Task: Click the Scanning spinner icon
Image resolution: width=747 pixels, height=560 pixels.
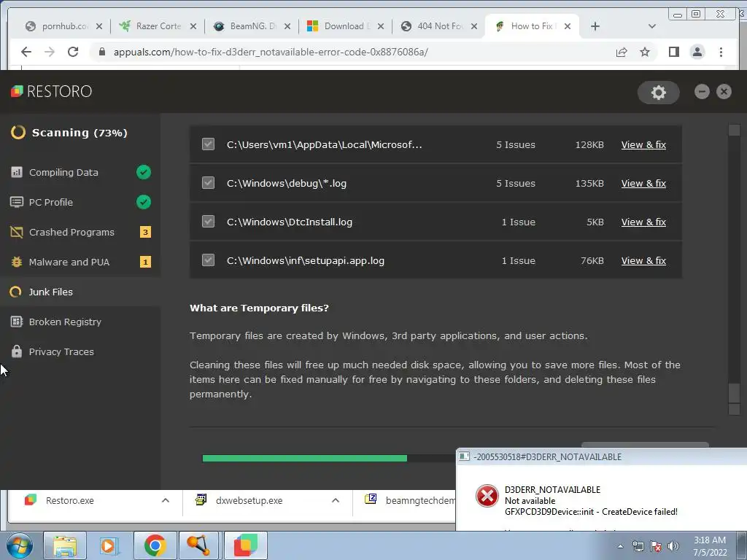Action: pos(18,133)
